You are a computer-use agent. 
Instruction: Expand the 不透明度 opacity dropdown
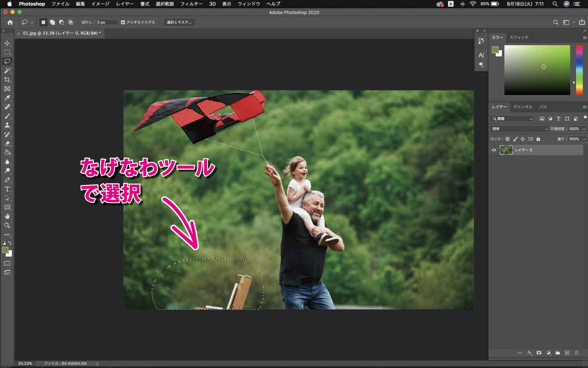tap(584, 129)
